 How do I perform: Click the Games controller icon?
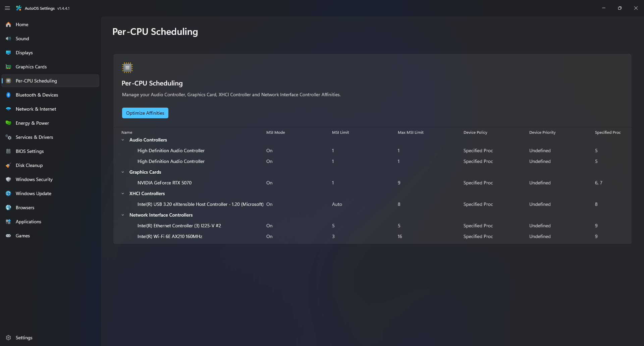coord(8,236)
